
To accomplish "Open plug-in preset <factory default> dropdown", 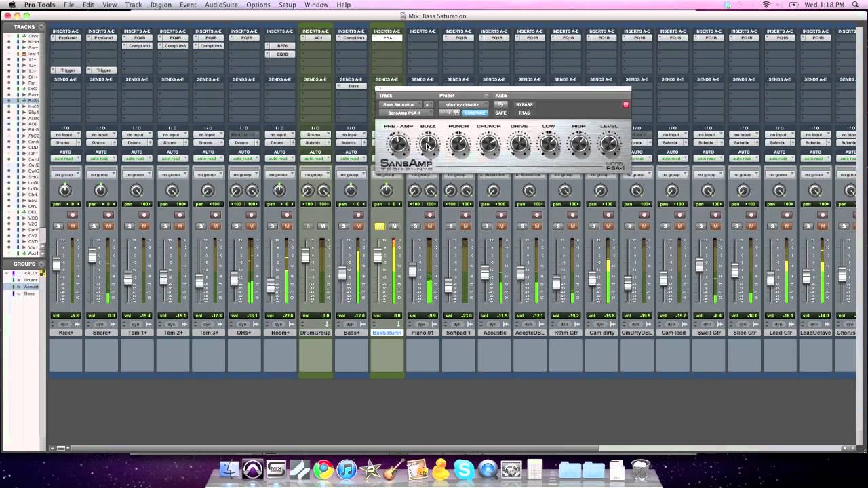I will pos(464,105).
